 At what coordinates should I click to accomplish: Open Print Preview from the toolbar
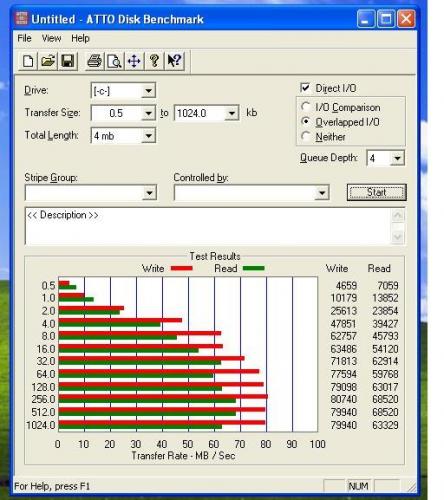[114, 61]
